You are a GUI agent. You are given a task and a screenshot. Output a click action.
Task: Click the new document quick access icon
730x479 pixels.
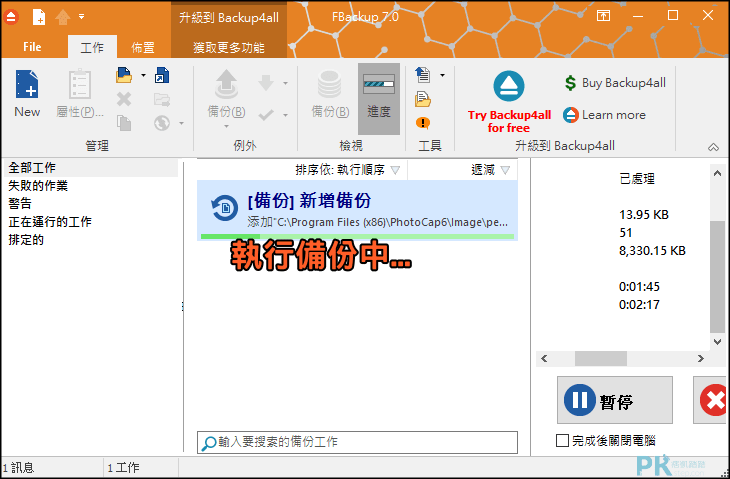(x=39, y=17)
